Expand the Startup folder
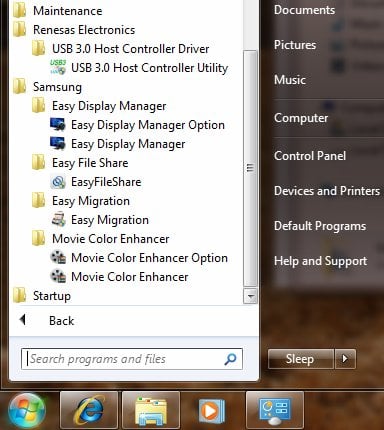 point(127,296)
